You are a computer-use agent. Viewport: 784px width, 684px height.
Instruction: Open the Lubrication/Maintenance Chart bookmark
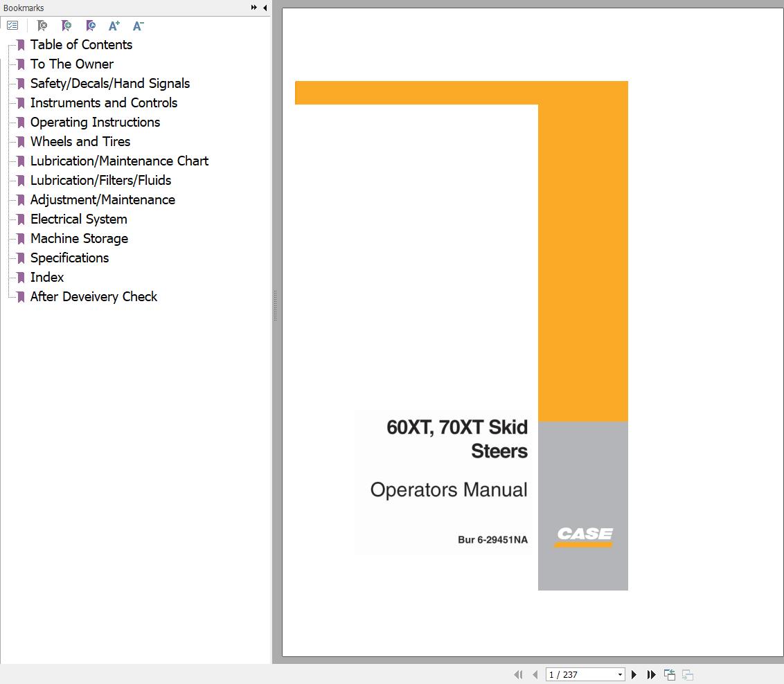point(119,161)
